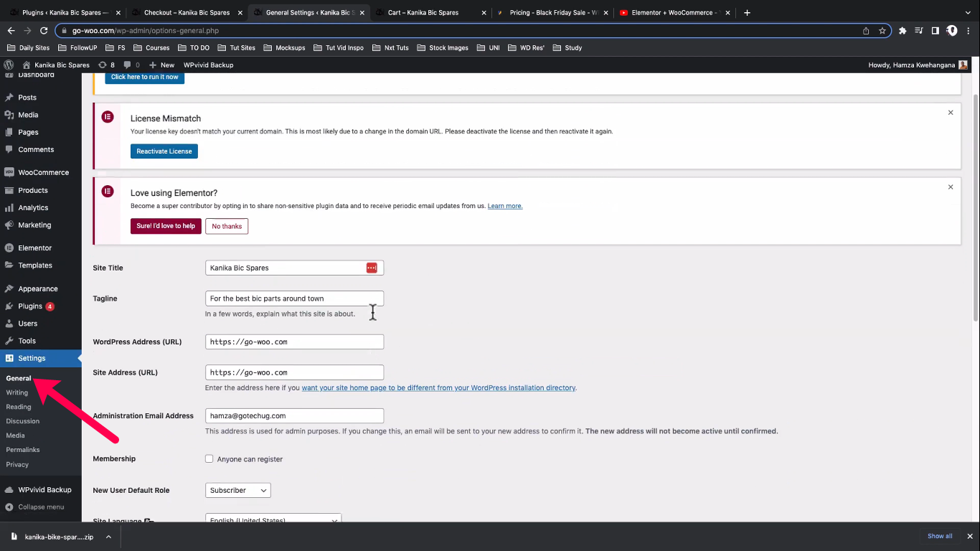
Task: Open the Study bookmark folder
Action: [567, 48]
